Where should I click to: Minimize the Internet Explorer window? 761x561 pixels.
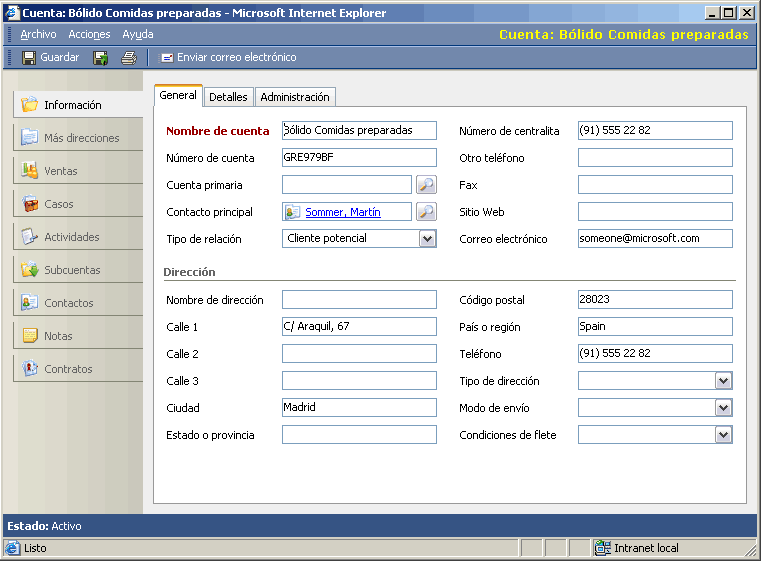[711, 13]
